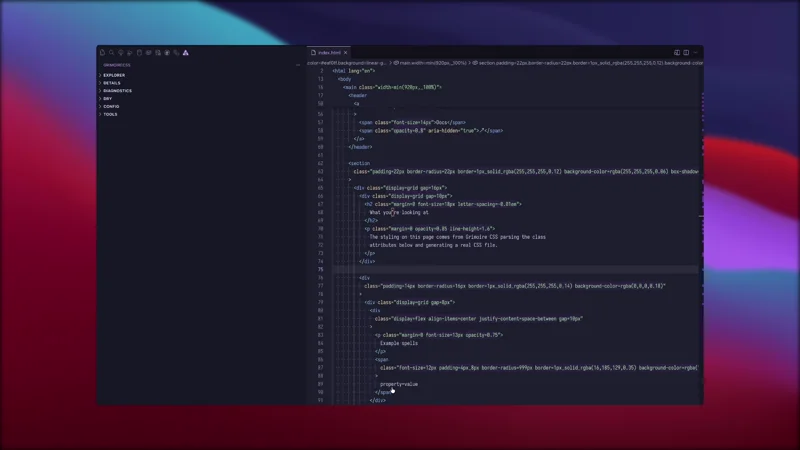Click the sticky '<header' line
Image resolution: width=800 pixels, height=450 pixels.
tap(358, 95)
